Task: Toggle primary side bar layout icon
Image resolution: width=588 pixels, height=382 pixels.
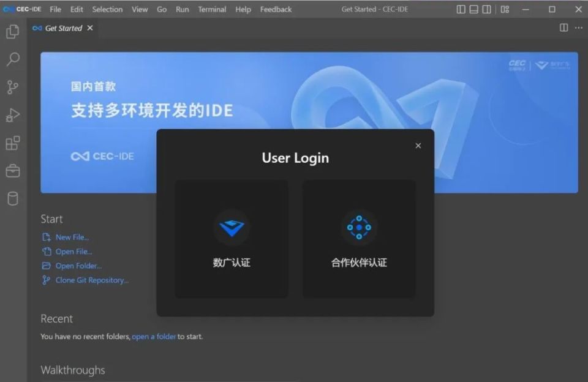Action: point(461,9)
